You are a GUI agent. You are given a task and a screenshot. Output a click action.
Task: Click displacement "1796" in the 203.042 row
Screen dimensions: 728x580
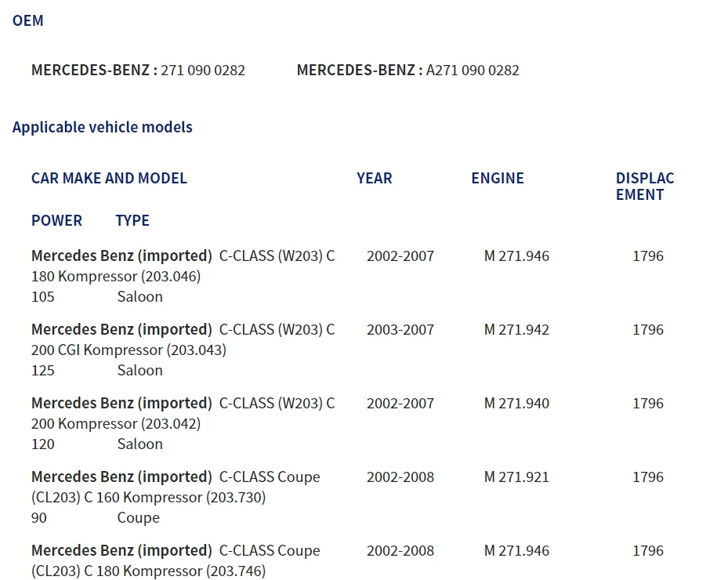648,404
